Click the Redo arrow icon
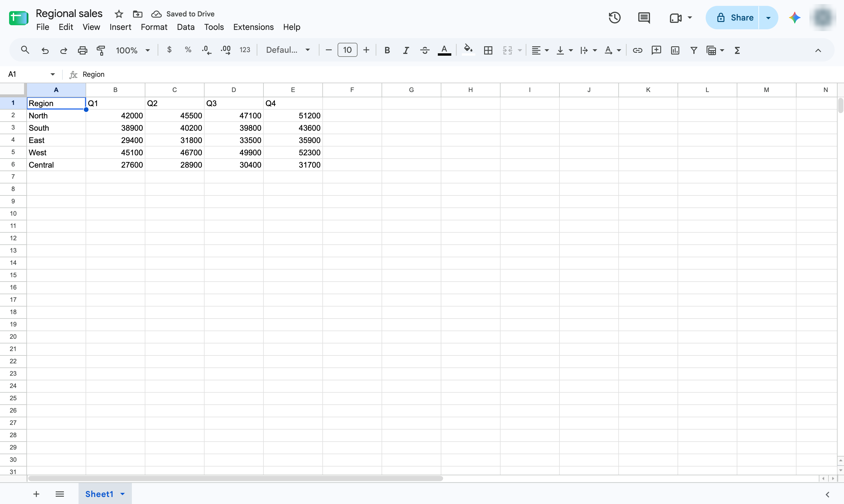 pyautogui.click(x=64, y=50)
